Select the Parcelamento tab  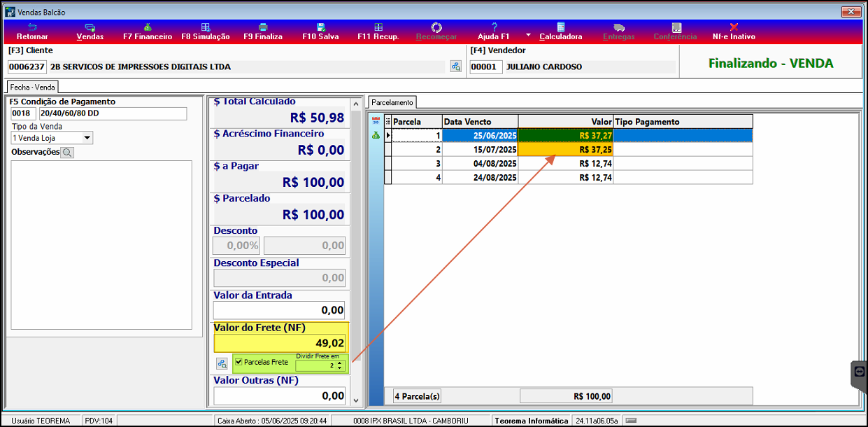tap(392, 102)
